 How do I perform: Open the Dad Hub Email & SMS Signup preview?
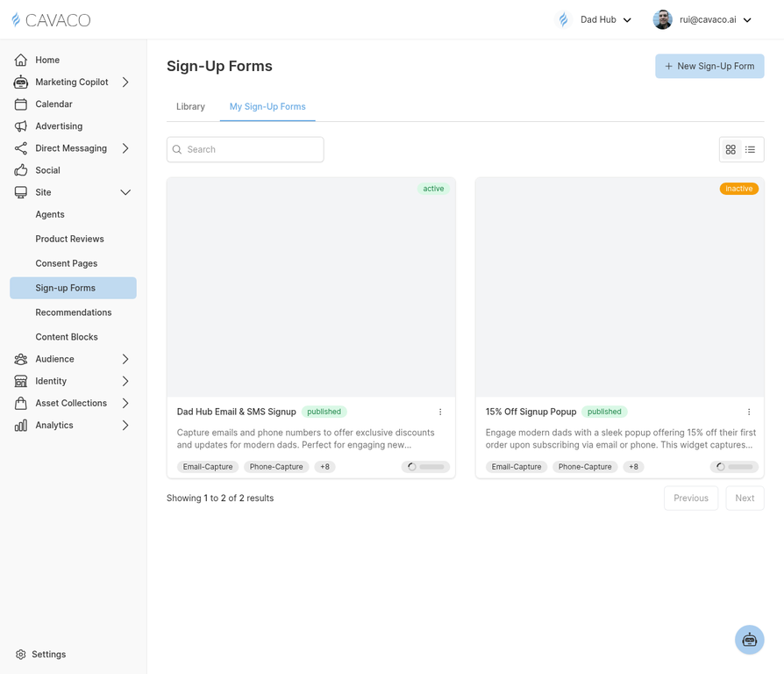point(311,287)
